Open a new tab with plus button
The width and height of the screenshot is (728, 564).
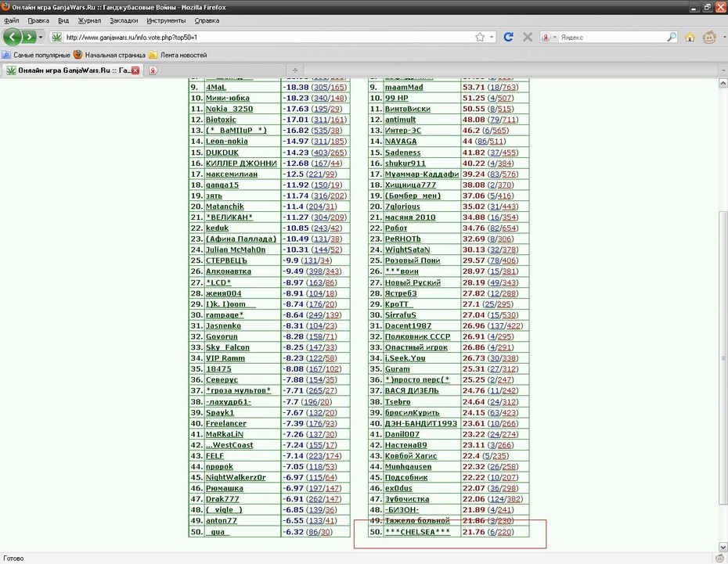[295, 70]
